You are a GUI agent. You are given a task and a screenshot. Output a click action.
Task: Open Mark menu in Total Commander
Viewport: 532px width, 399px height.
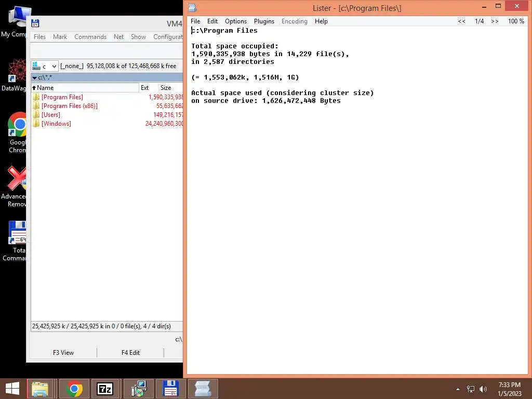point(60,37)
